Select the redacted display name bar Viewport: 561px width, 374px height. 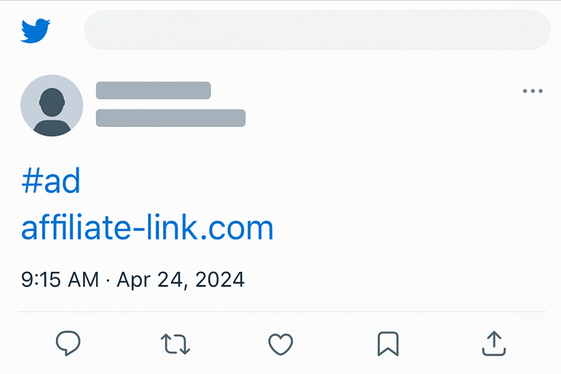coord(153,90)
